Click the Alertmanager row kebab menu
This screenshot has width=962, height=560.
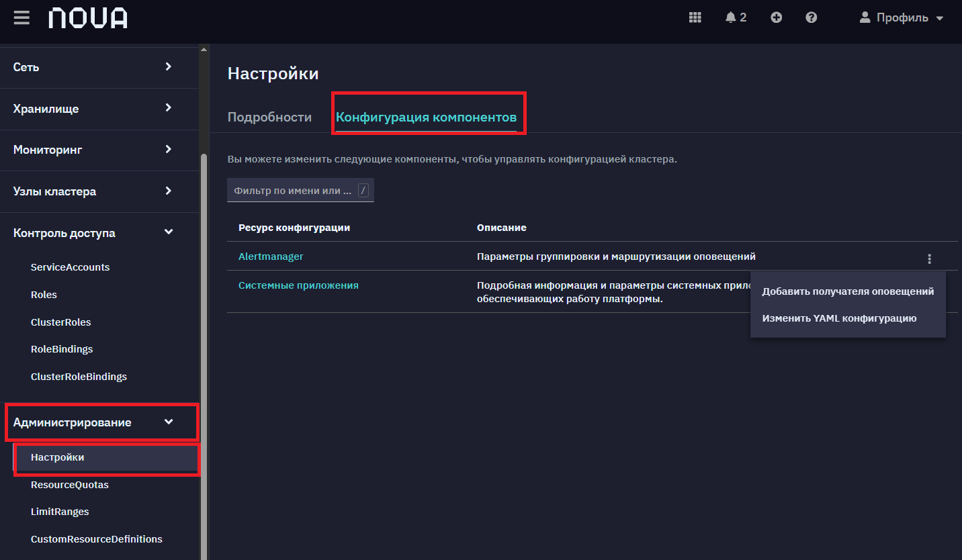point(929,259)
